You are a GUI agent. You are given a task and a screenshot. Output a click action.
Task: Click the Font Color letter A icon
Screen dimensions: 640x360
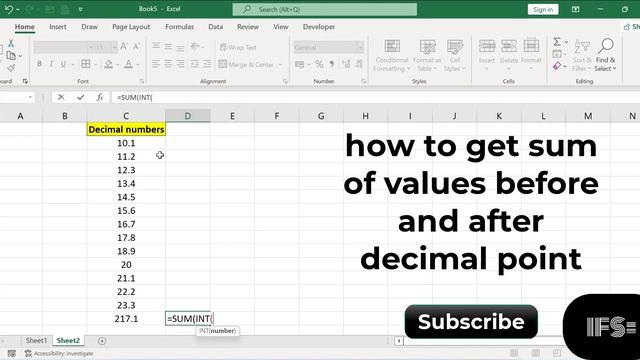[129, 64]
